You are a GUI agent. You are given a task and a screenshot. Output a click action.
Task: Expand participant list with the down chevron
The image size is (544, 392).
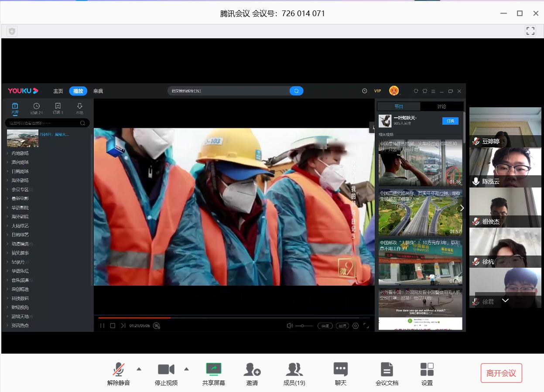click(x=505, y=300)
